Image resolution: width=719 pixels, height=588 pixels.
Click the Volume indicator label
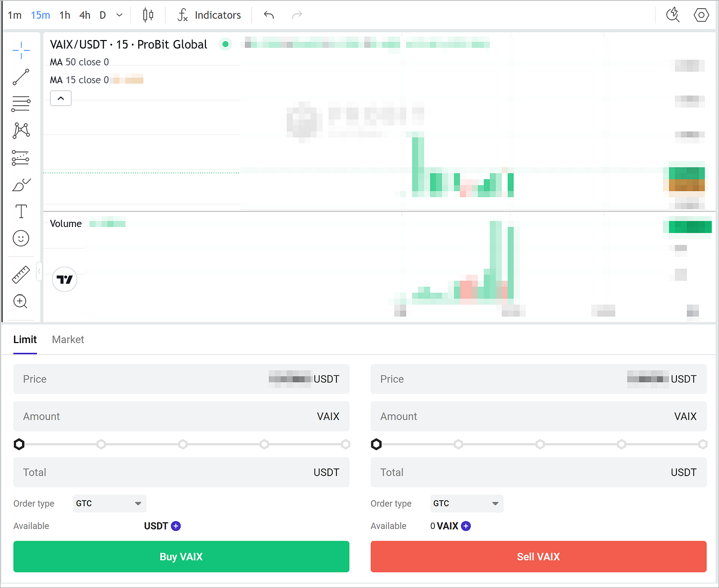coord(66,223)
